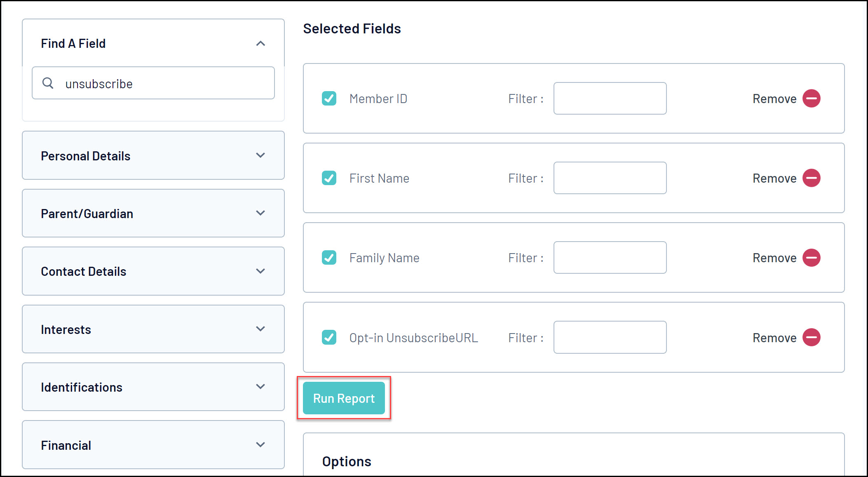
Task: Expand the Identifications section
Action: (x=260, y=387)
